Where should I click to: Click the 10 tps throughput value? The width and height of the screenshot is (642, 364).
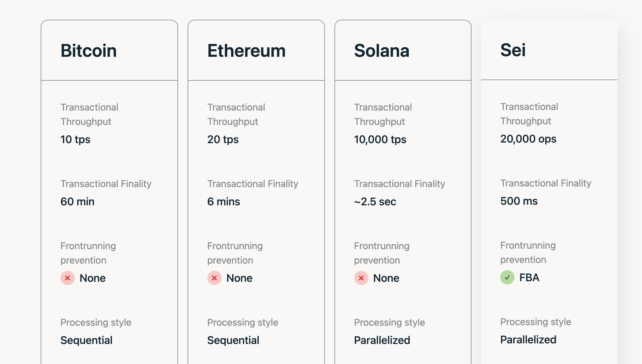tap(75, 140)
